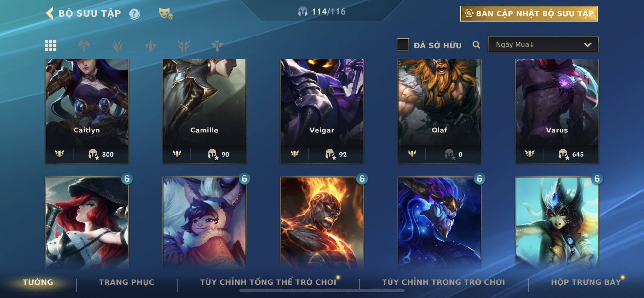Filter champions by the first role icon

click(x=84, y=45)
